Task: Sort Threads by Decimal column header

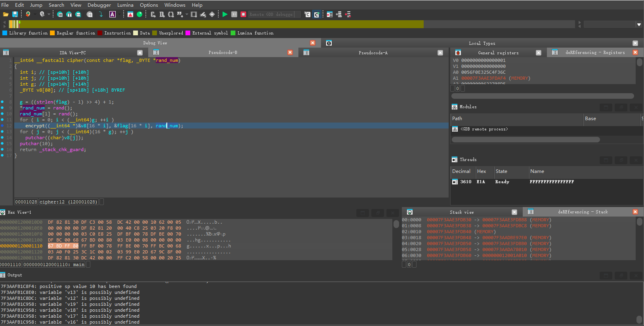Action: pos(463,171)
